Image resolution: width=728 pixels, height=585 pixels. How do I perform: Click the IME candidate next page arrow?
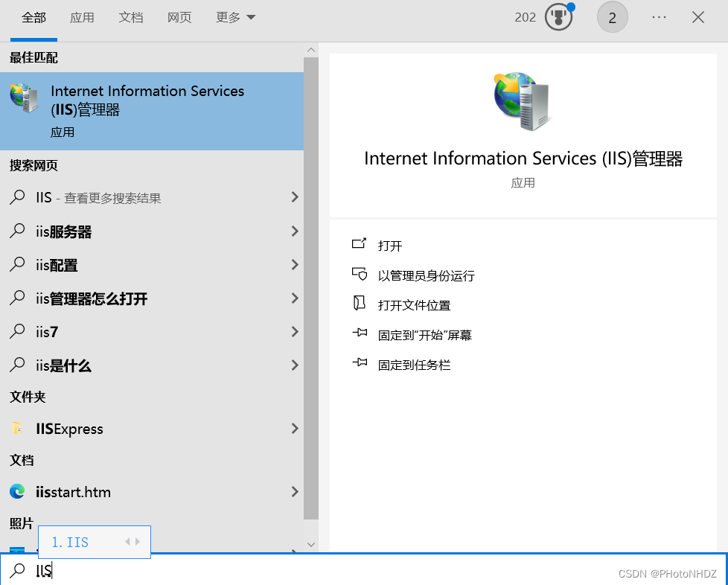[x=138, y=541]
